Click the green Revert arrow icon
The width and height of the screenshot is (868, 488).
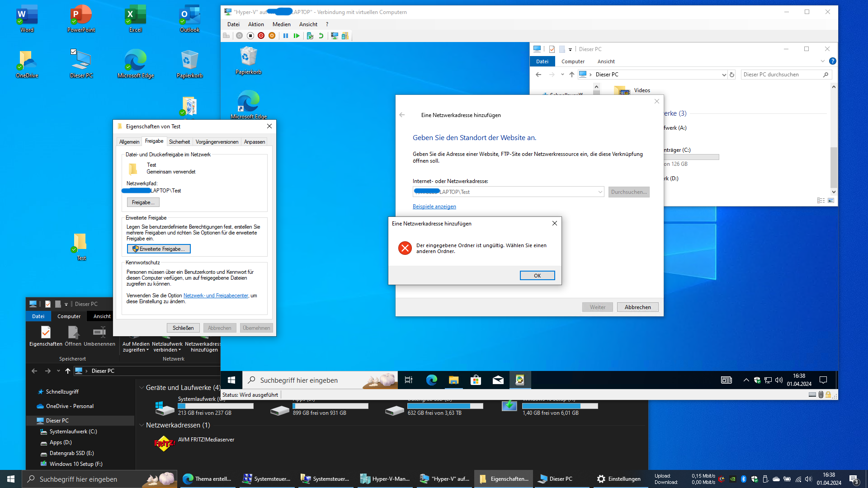[x=321, y=36]
